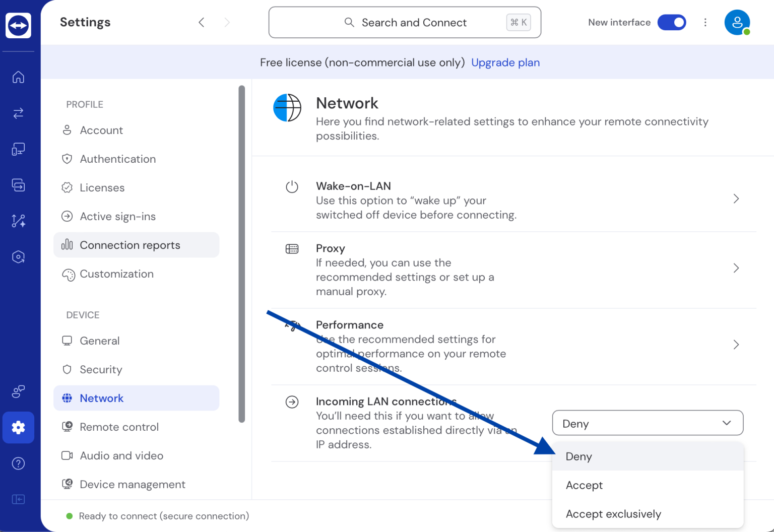
Task: Open the chat support icon near the bottom sidebar
Action: [x=18, y=391]
